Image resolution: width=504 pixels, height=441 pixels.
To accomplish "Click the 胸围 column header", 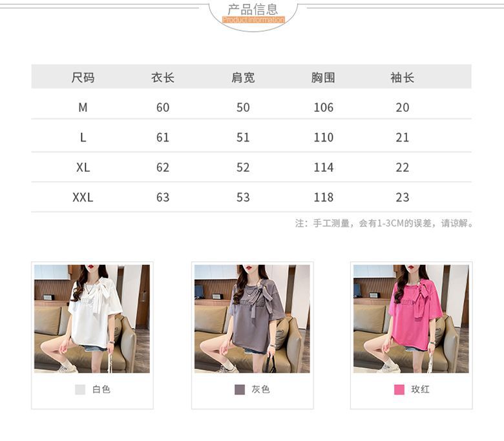I will [323, 77].
